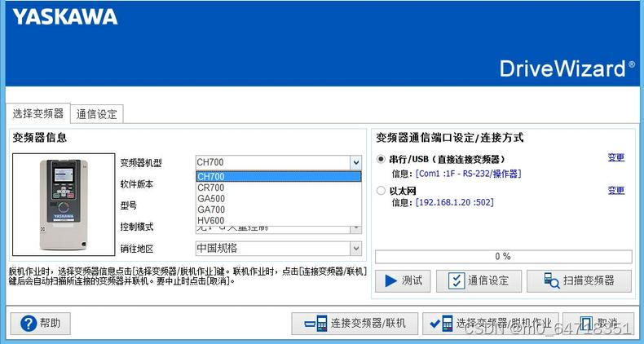Click 连接变频器/联机 connect online button
Screen dimensions: 644x344
(x=355, y=324)
